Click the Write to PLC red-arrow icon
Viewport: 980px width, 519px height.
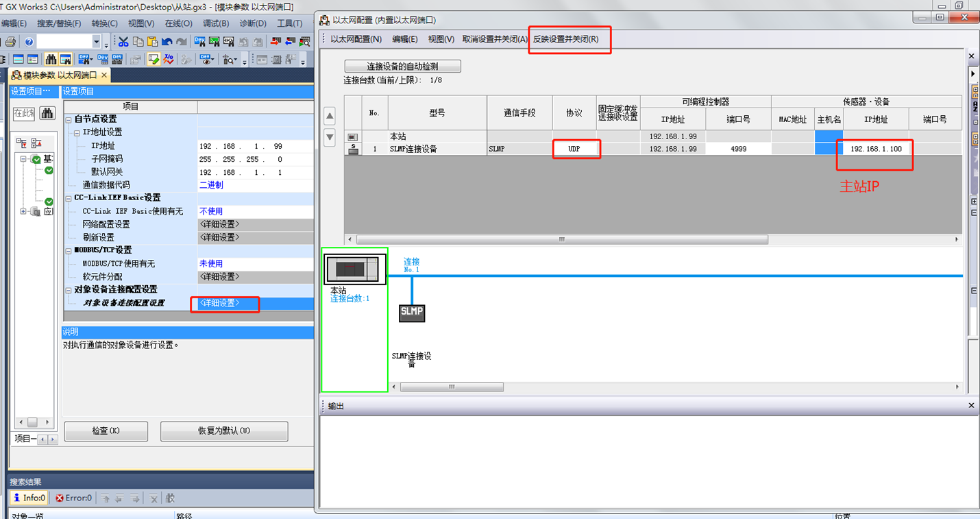276,42
